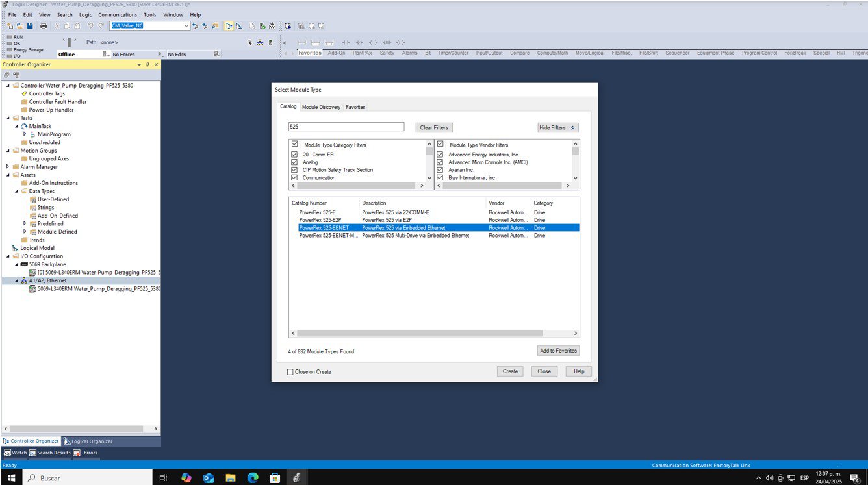
Task: Click the Redo toolbar icon
Action: (101, 26)
